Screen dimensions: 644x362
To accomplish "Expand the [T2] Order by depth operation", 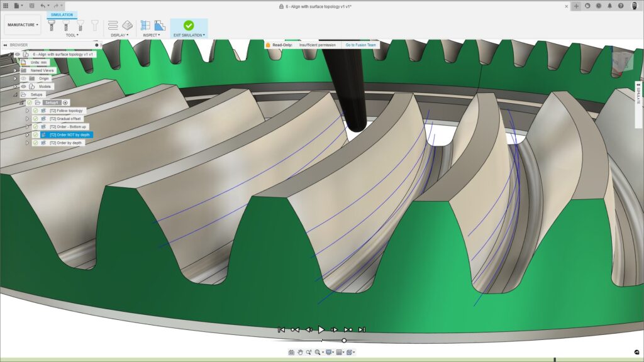I will click(x=27, y=143).
